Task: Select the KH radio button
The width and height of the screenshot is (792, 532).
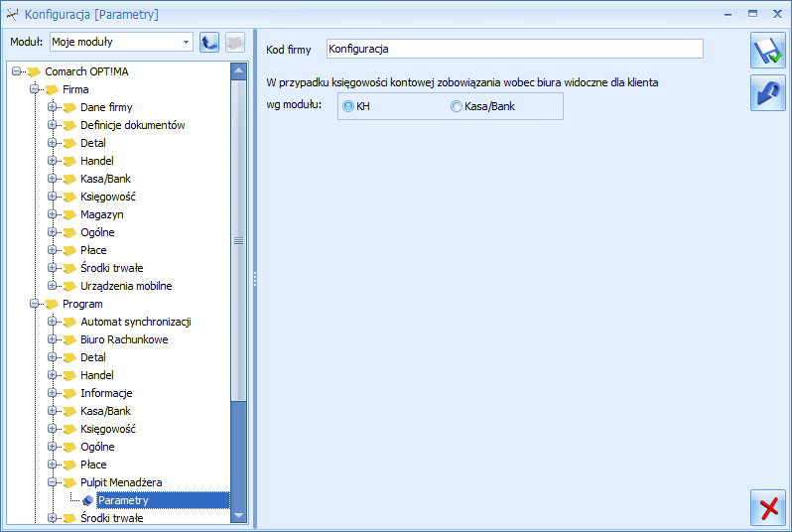Action: 348,106
